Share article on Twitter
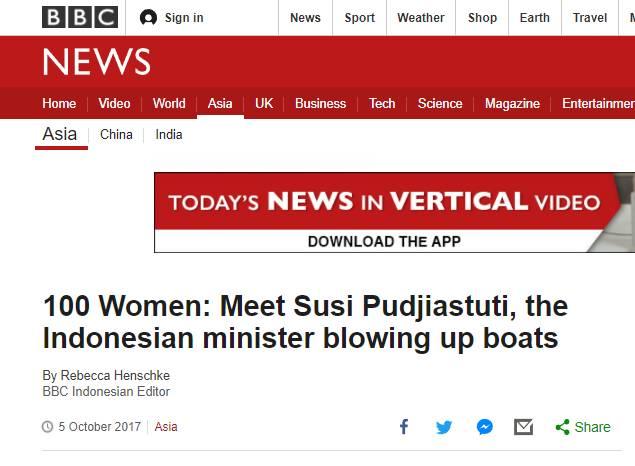This screenshot has height=466, width=635. pos(444,427)
